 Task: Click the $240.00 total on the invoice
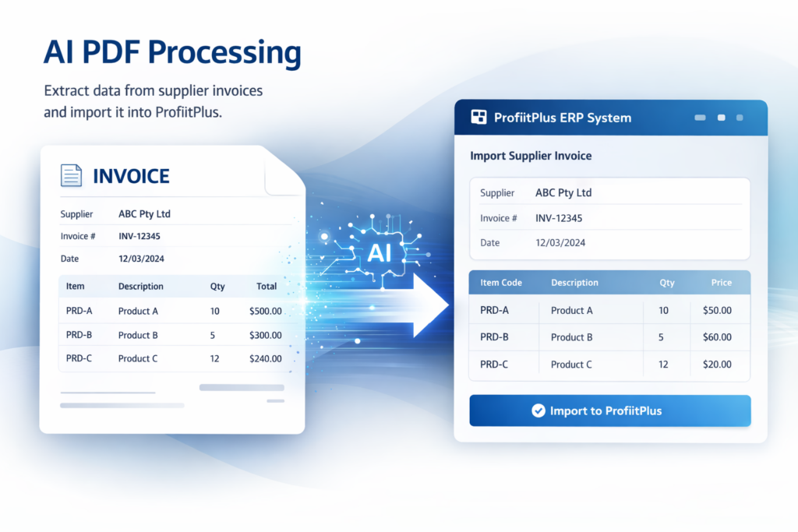[265, 358]
